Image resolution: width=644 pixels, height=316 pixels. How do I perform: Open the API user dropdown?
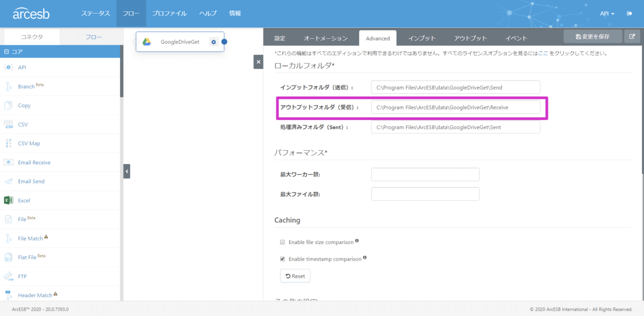608,13
